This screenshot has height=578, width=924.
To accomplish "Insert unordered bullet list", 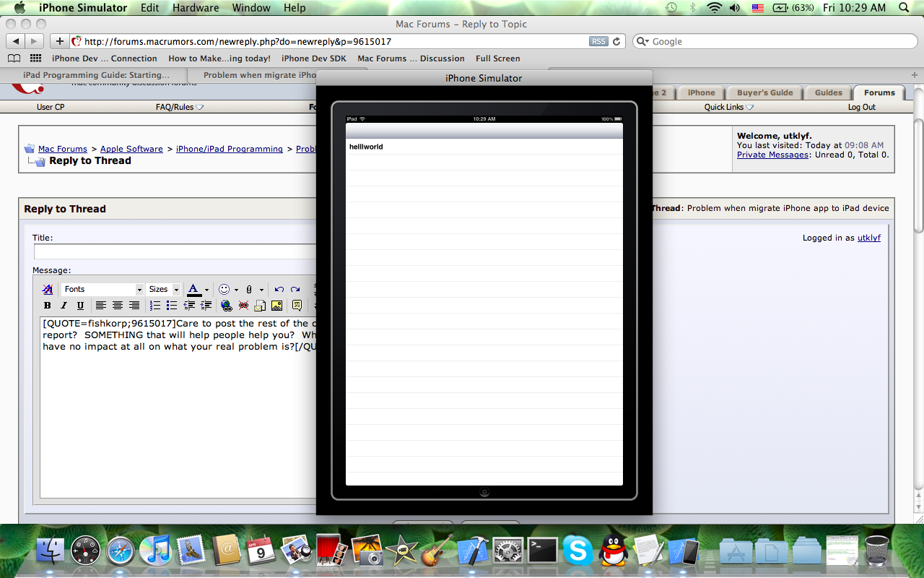I will pyautogui.click(x=172, y=306).
